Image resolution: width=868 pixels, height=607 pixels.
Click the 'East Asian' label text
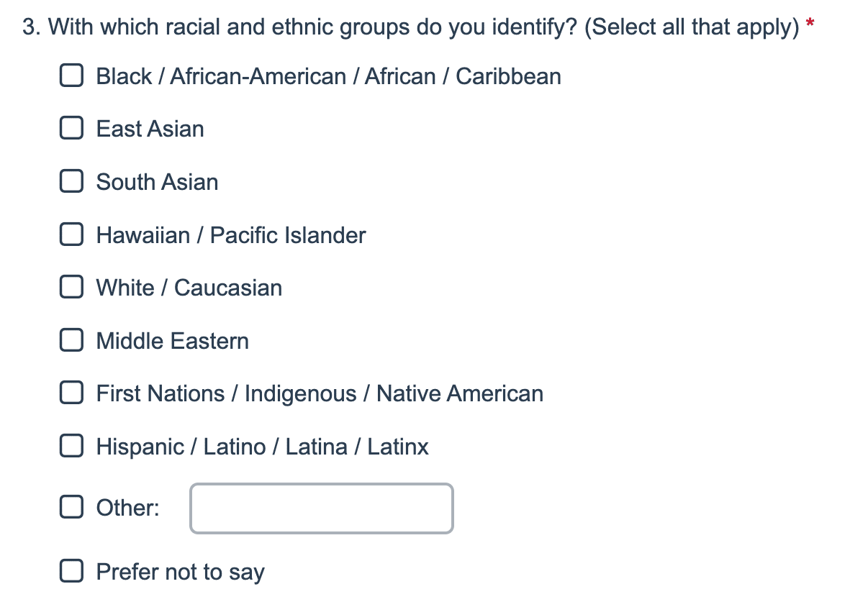pos(150,129)
